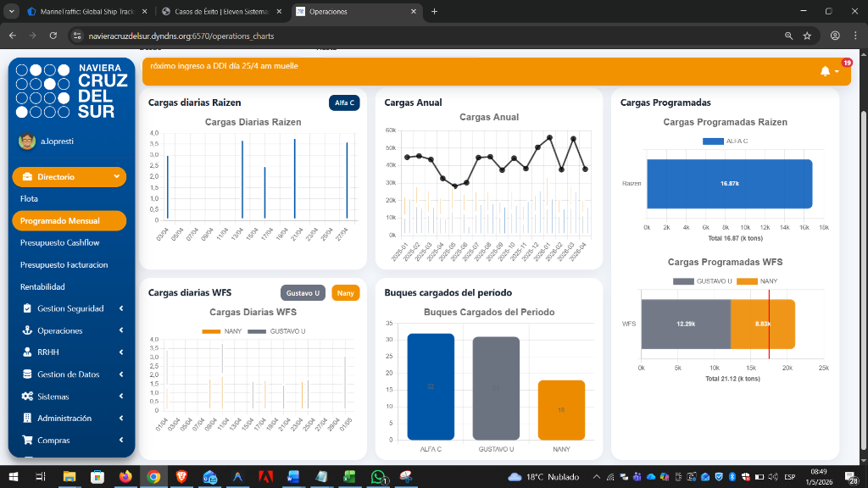Viewport: 868px width, 488px height.
Task: Open Firefox from the taskbar
Action: 125,476
